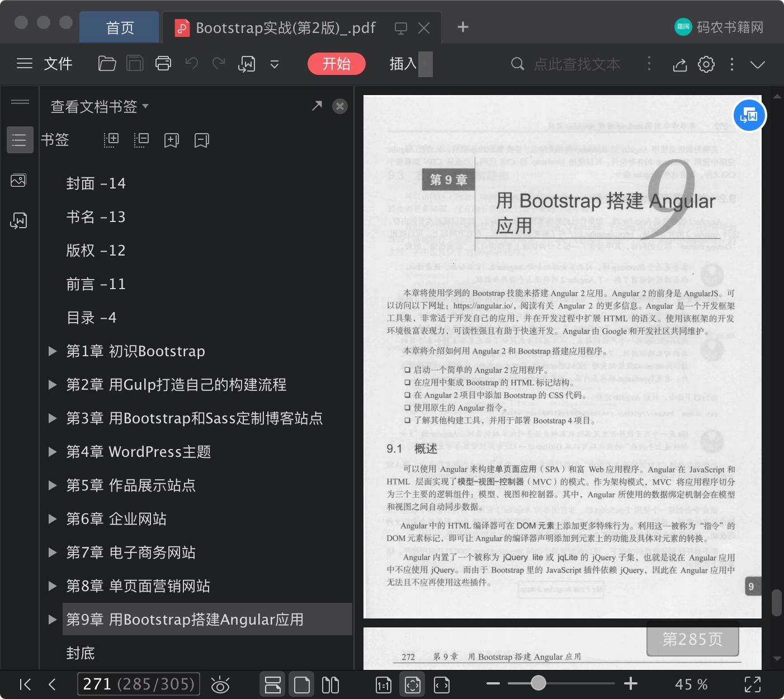Set actual size 1:1 zoom

pos(384,685)
